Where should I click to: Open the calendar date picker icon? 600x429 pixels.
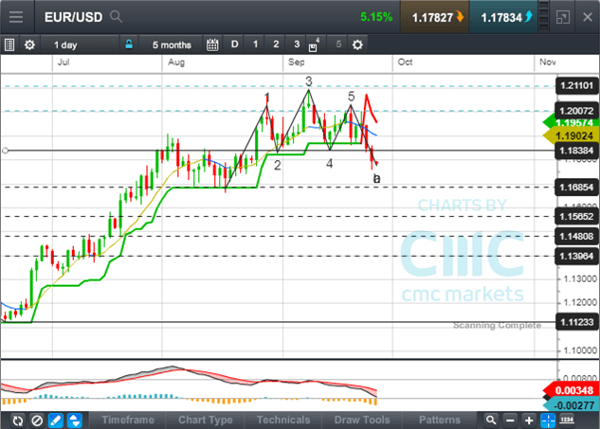pos(212,45)
